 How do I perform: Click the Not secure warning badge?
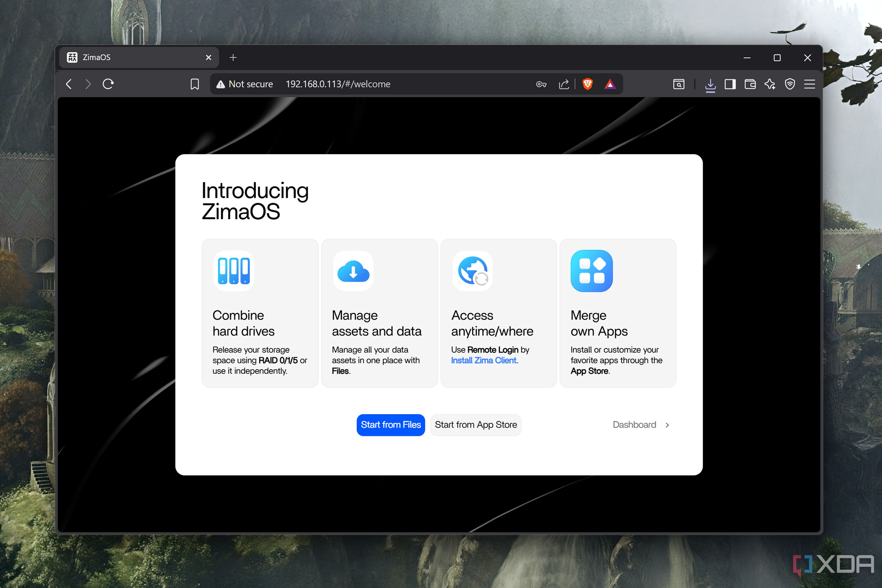coord(245,84)
